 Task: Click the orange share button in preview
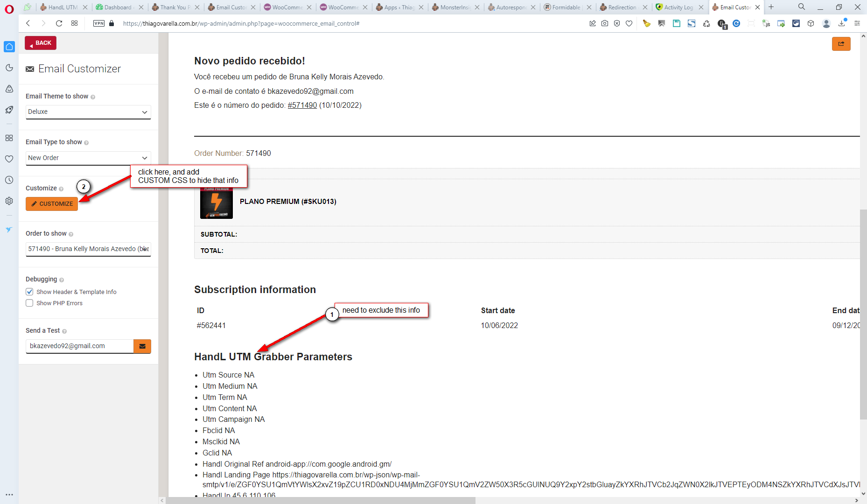pos(841,44)
